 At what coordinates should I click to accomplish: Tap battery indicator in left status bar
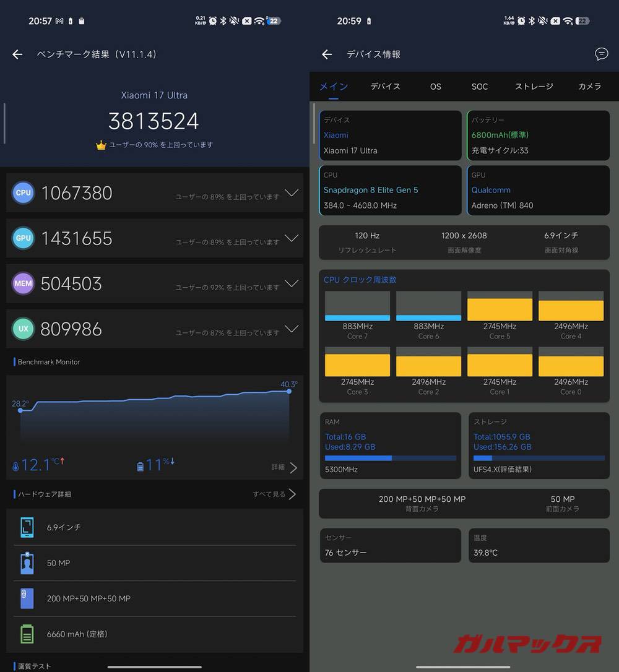tap(274, 21)
